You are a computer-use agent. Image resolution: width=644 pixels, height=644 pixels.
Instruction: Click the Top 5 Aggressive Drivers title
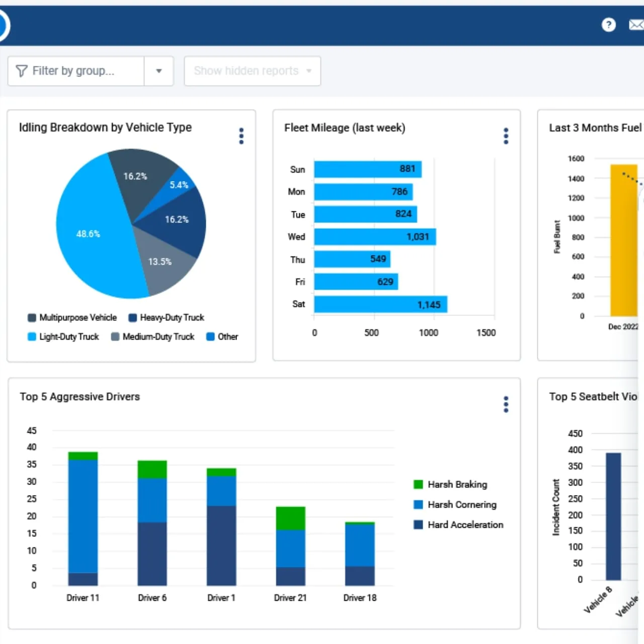[x=79, y=396]
